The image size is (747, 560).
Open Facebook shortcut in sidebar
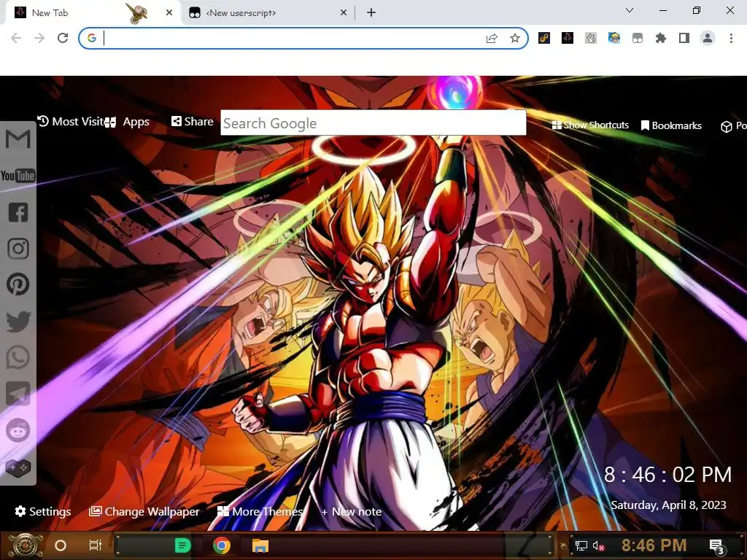tap(18, 212)
